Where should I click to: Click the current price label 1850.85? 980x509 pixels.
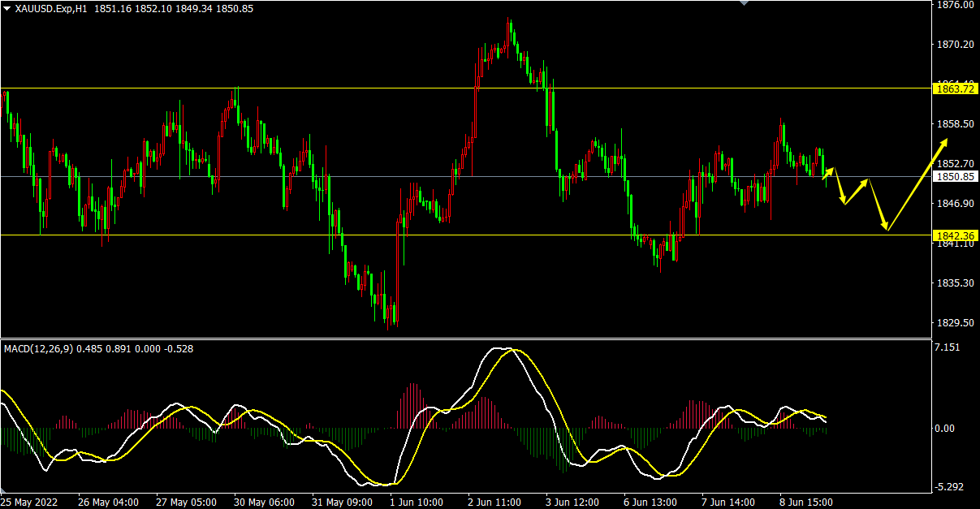pos(955,176)
